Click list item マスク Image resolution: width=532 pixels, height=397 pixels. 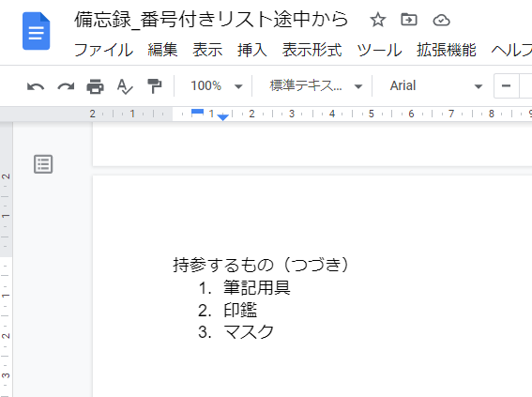(249, 332)
